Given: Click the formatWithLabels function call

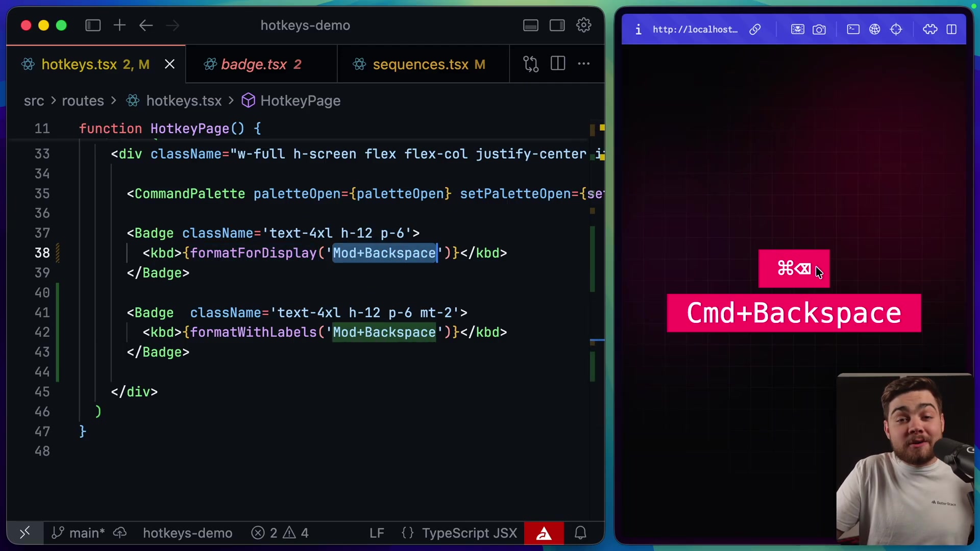Looking at the screenshot, I should [x=253, y=333].
